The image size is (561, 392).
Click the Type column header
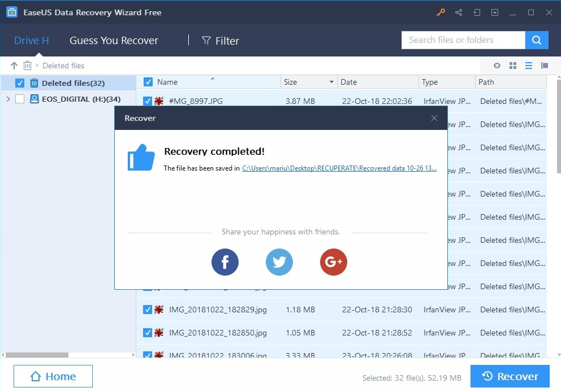(447, 82)
